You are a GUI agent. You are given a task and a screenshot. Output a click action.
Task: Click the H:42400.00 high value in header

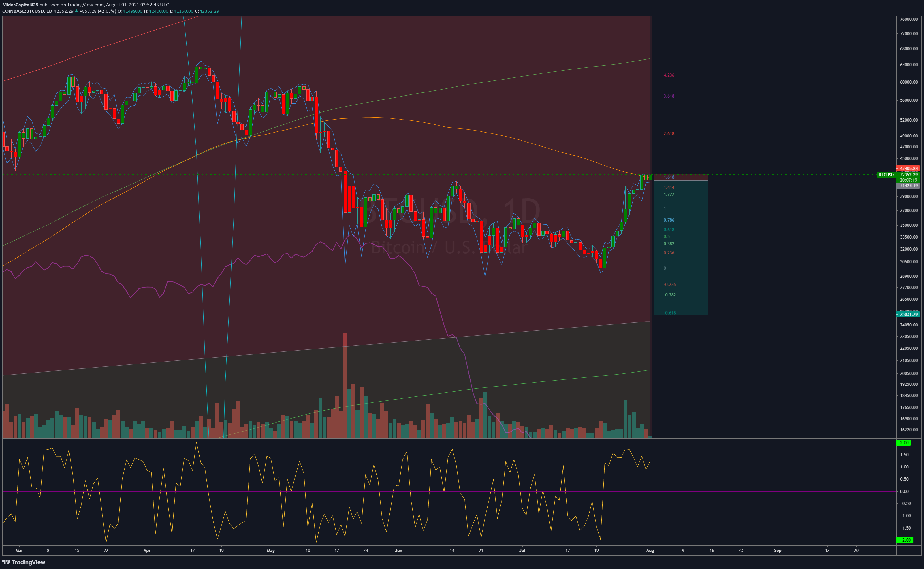tap(156, 11)
